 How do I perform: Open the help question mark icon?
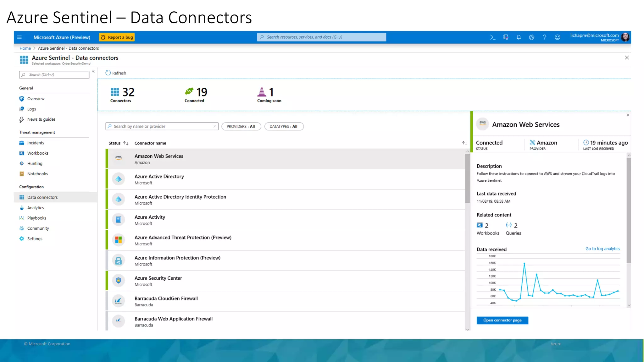coord(544,37)
